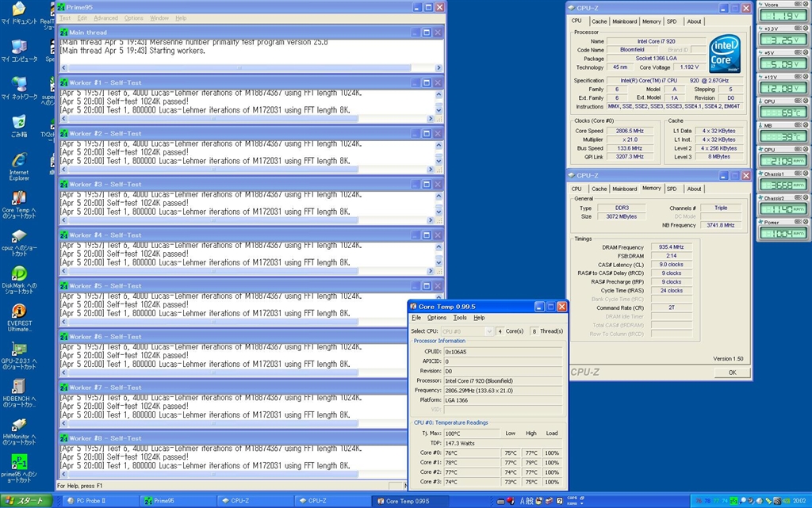Open Prime95 Advanced menu
The width and height of the screenshot is (812, 508).
coord(105,18)
